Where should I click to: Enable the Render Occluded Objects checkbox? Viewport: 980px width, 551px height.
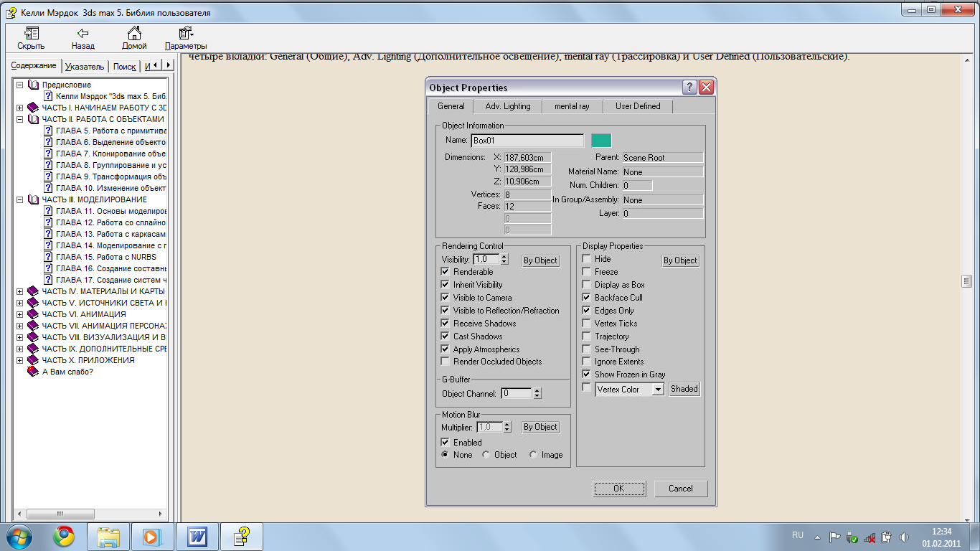click(446, 362)
